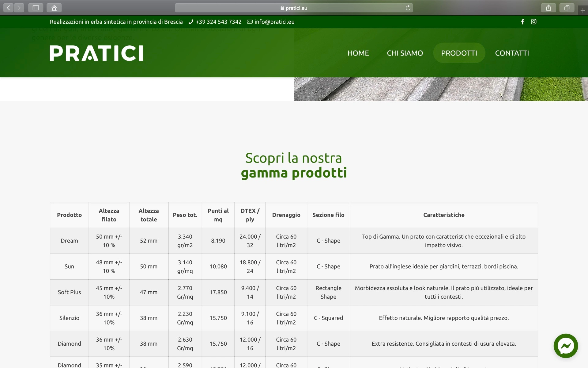Viewport: 588px width, 368px height.
Task: Call the phone number +39 324 543 7342
Action: click(x=215, y=22)
